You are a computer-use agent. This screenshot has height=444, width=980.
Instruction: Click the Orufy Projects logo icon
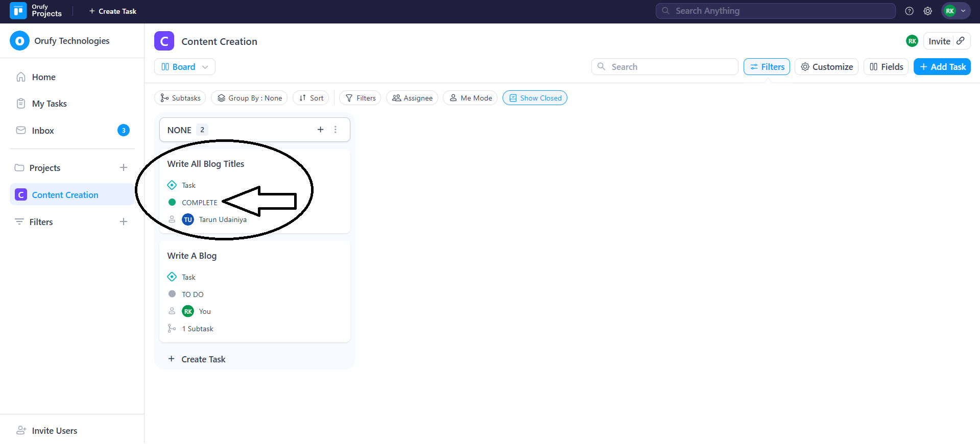point(18,11)
